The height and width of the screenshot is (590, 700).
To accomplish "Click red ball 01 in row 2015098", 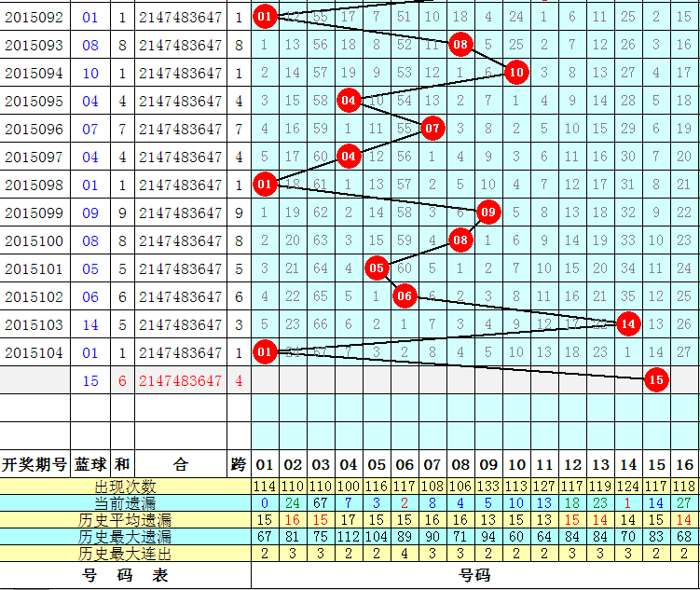I will tap(265, 184).
